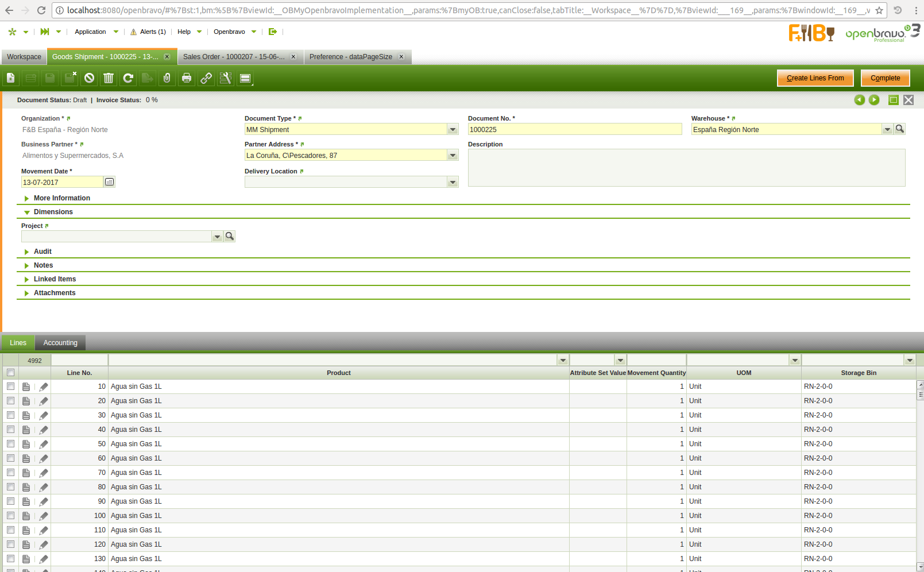Viewport: 924px width, 572px height.
Task: Select the row checkbox for line 50
Action: pos(10,444)
